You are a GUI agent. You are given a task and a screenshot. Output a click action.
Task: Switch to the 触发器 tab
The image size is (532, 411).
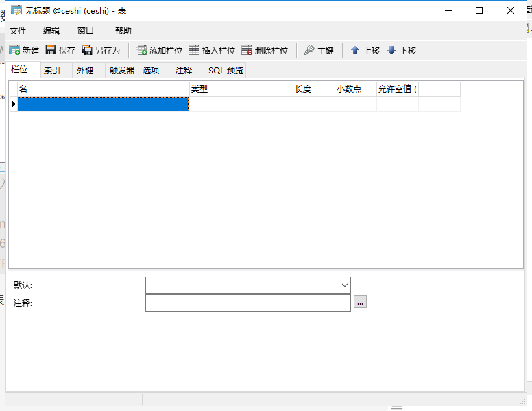[122, 70]
